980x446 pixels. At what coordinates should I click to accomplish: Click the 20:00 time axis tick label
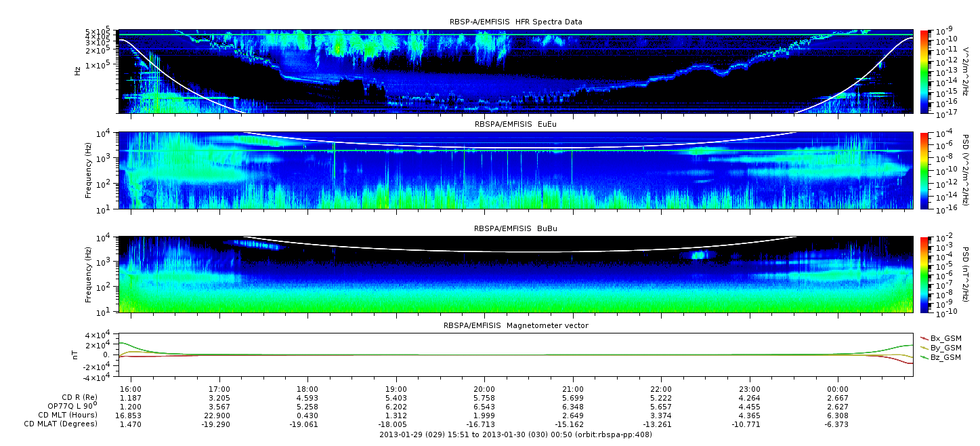pyautogui.click(x=484, y=389)
